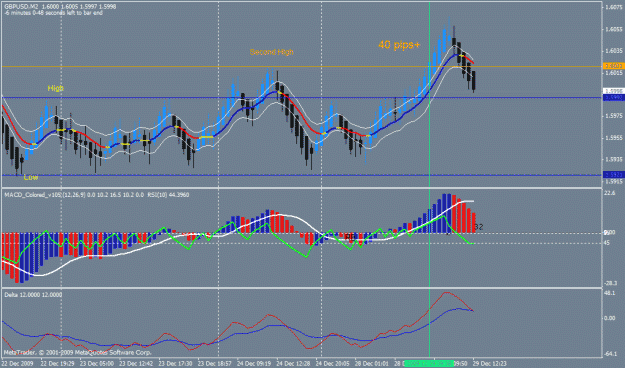Click the 1.6015 price scale value
The height and width of the screenshot is (368, 625).
614,73
